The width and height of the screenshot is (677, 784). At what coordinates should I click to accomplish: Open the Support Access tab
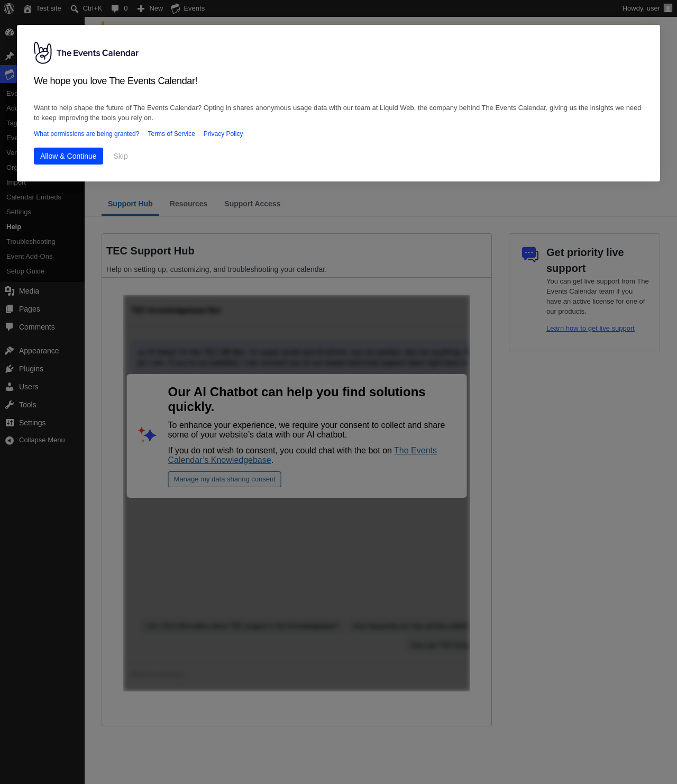coord(252,204)
